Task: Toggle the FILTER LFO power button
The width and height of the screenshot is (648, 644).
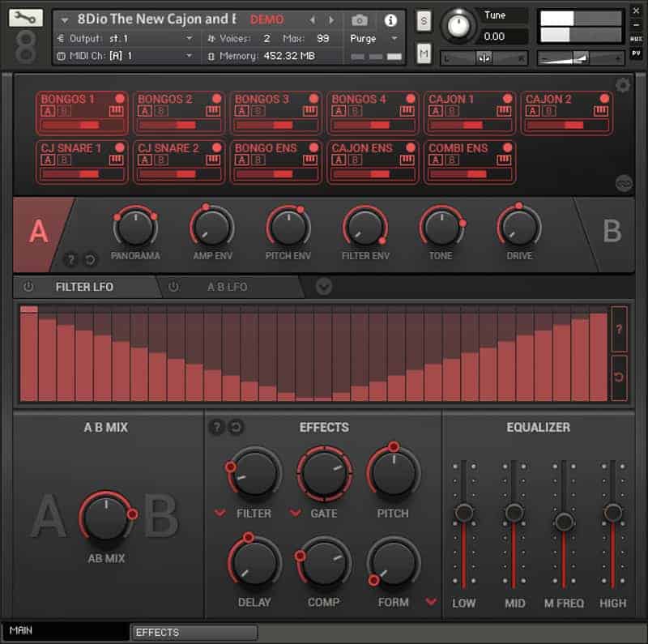Action: (28, 287)
